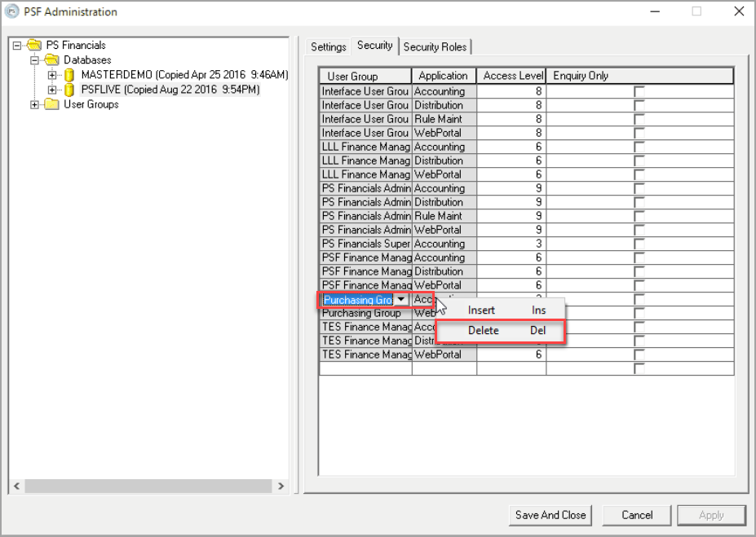The width and height of the screenshot is (756, 537).
Task: Click the tree panel horizontal scrollbar
Action: [147, 486]
